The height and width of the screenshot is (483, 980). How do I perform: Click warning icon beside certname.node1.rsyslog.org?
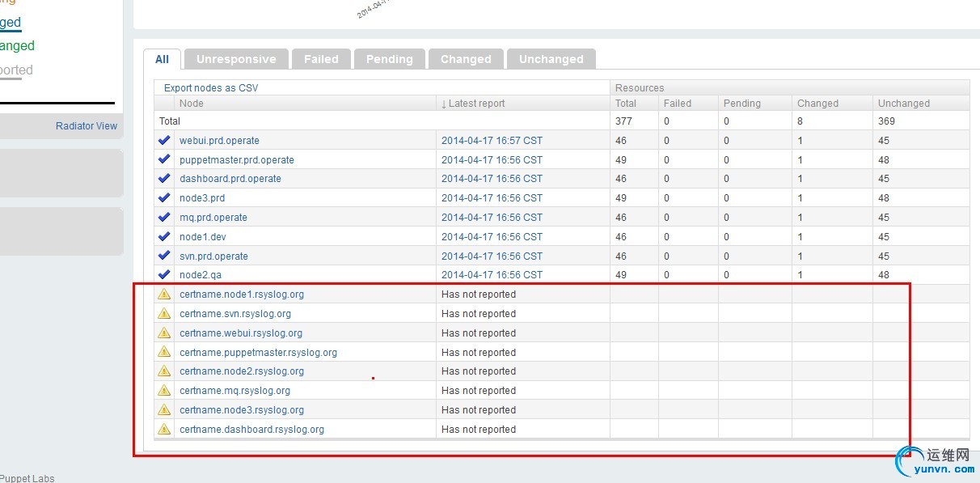click(164, 294)
